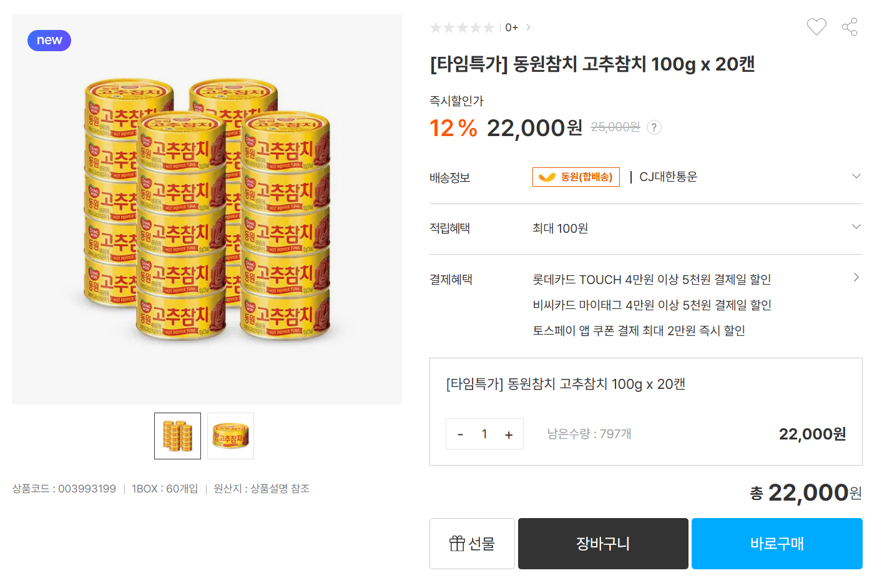892x588 pixels.
Task: Open 결제혜택 payment benefits details arrow
Action: [856, 277]
